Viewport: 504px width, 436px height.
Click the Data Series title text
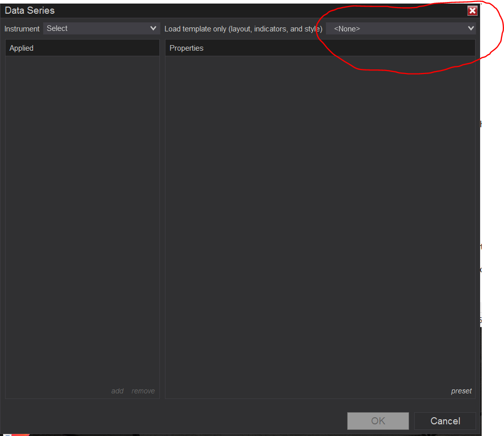[29, 11]
